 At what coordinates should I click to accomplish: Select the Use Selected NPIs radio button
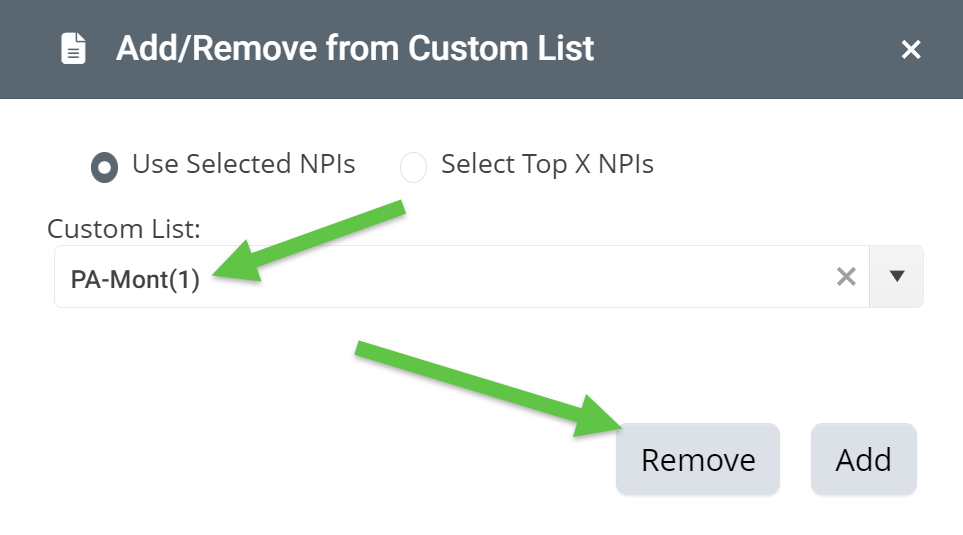click(x=104, y=166)
